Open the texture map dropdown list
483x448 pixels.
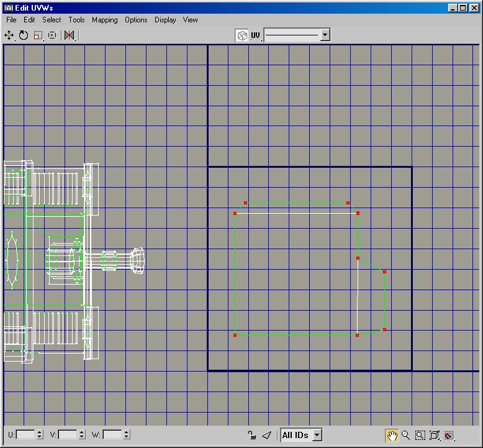coord(325,35)
